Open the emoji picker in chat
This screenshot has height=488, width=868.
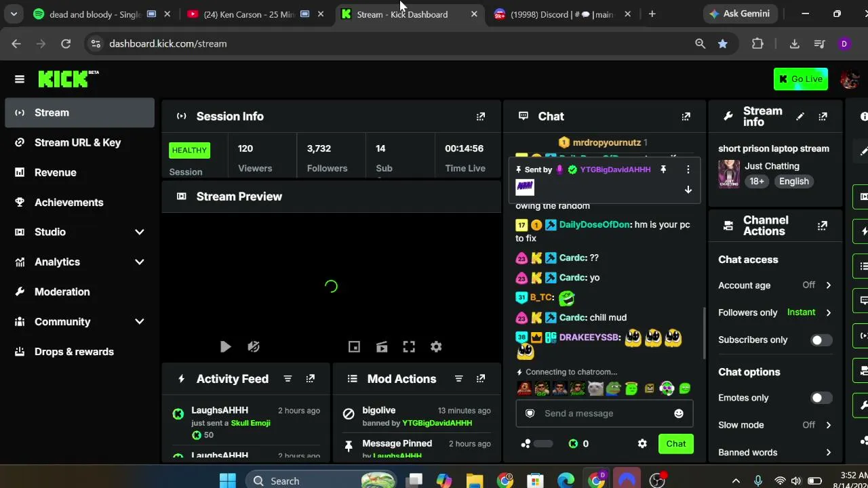point(679,413)
